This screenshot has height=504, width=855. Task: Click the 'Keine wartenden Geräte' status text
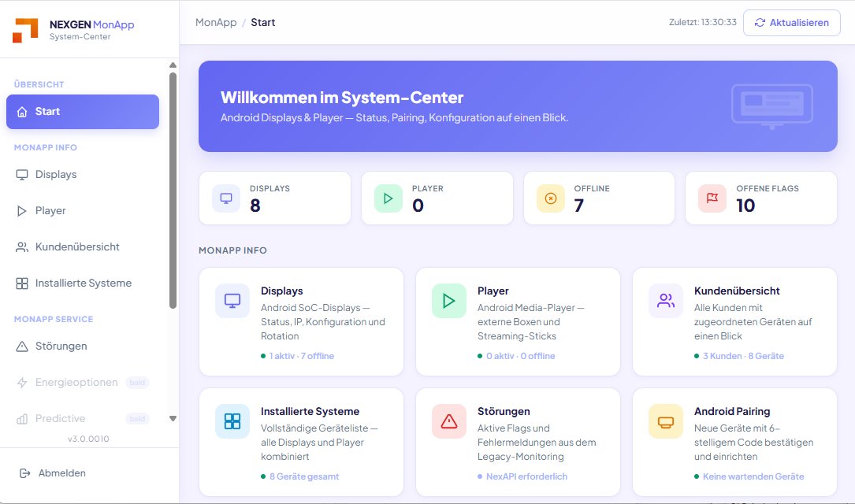coord(753,476)
